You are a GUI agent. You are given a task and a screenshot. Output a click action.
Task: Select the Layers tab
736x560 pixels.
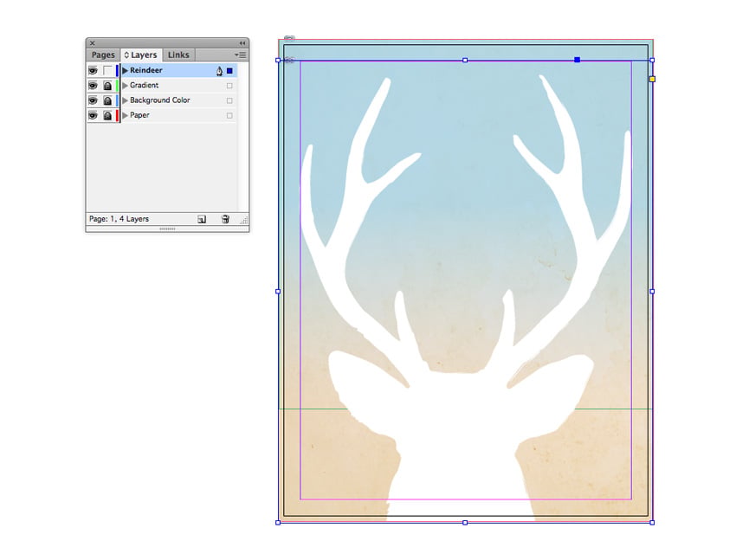(141, 55)
